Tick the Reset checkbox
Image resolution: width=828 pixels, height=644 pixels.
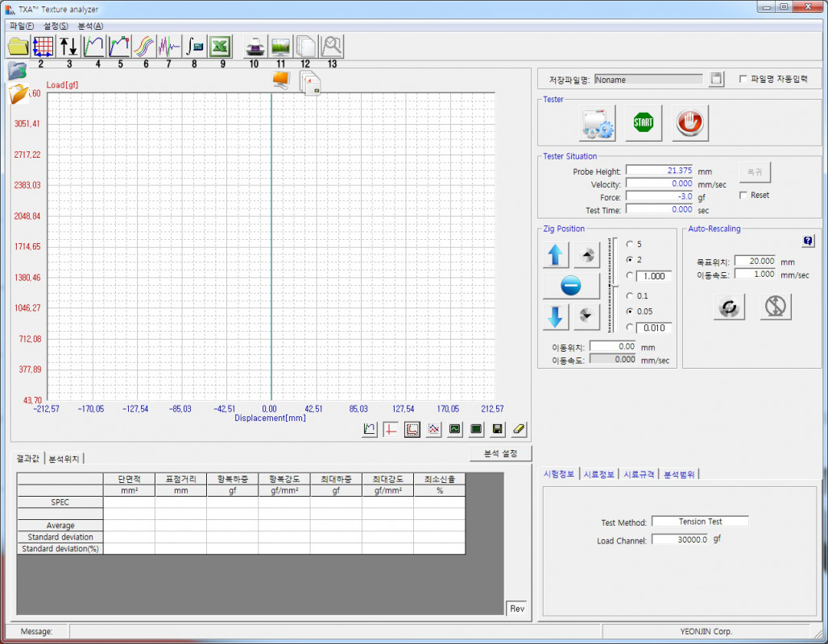point(743,195)
